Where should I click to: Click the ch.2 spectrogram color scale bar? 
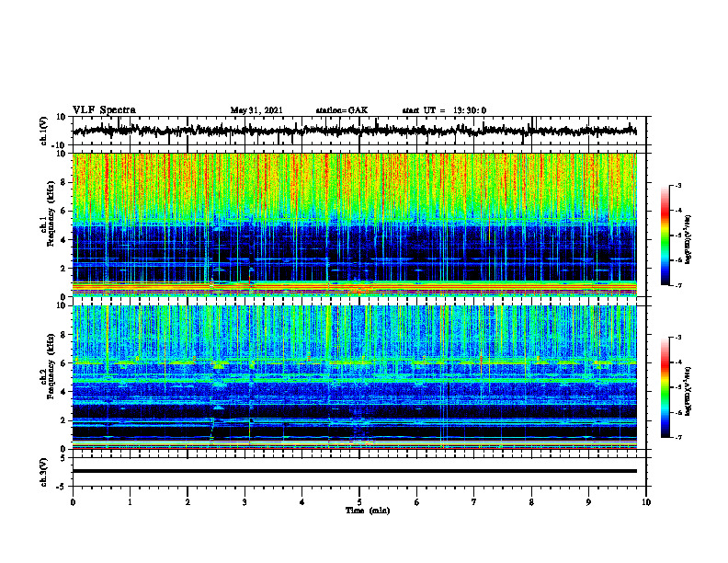[665, 387]
